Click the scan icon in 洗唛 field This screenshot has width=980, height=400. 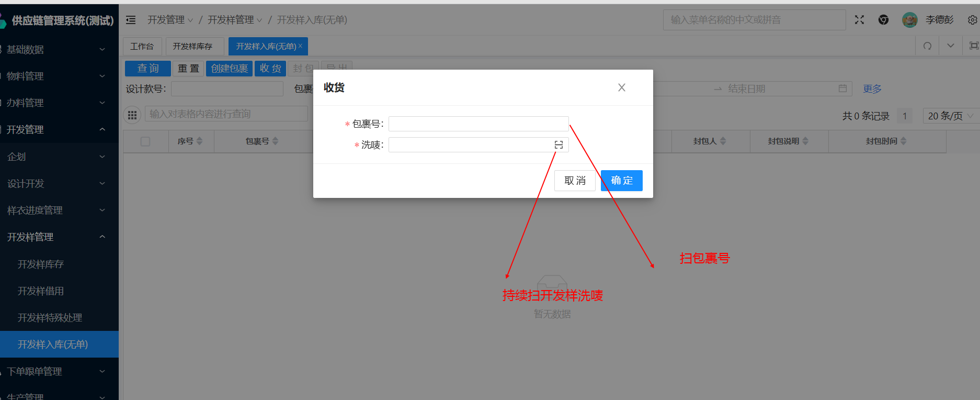pos(559,145)
